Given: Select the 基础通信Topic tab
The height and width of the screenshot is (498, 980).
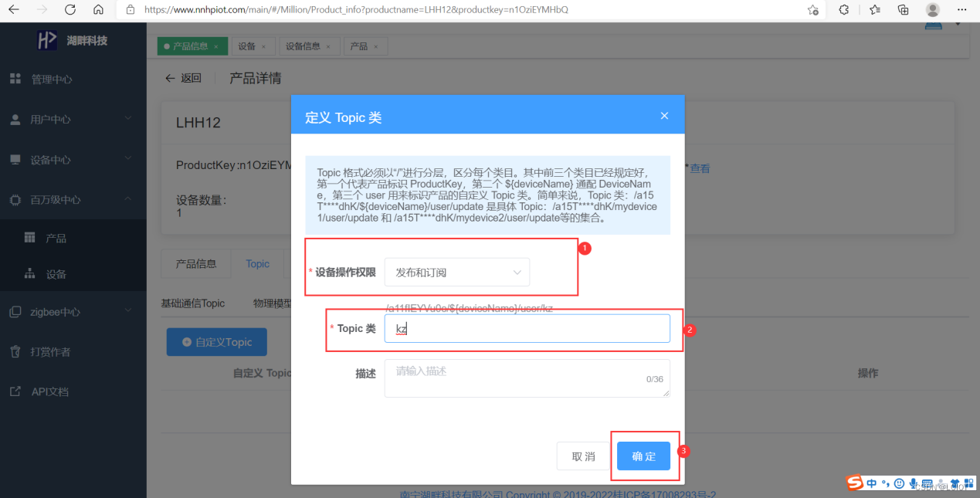Looking at the screenshot, I should 192,303.
